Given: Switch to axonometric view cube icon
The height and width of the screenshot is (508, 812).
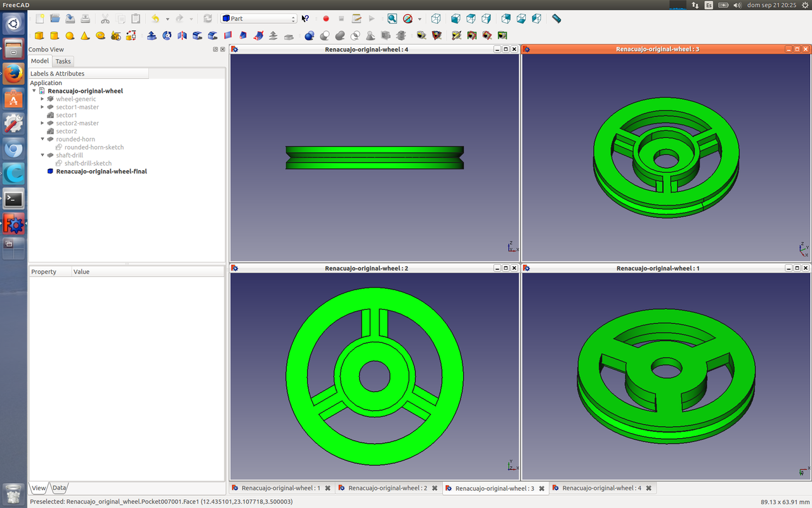Looking at the screenshot, I should pos(436,19).
